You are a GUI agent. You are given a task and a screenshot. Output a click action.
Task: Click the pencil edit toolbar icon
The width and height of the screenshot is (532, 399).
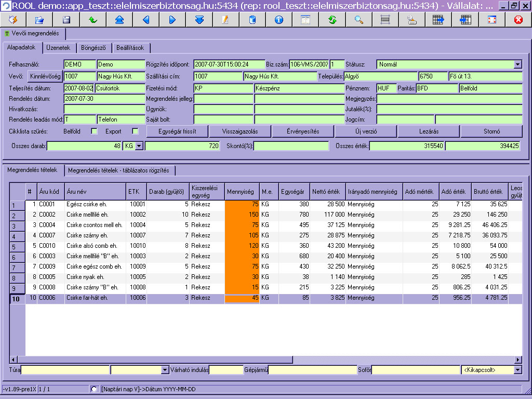225,20
